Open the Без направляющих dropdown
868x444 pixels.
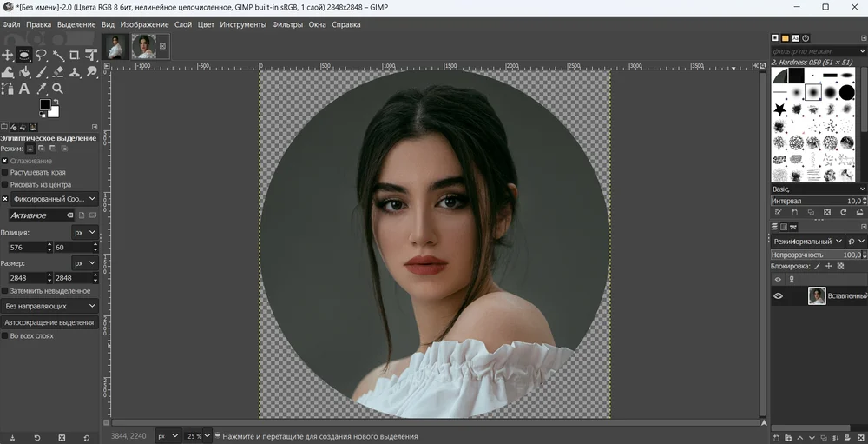[x=49, y=306]
